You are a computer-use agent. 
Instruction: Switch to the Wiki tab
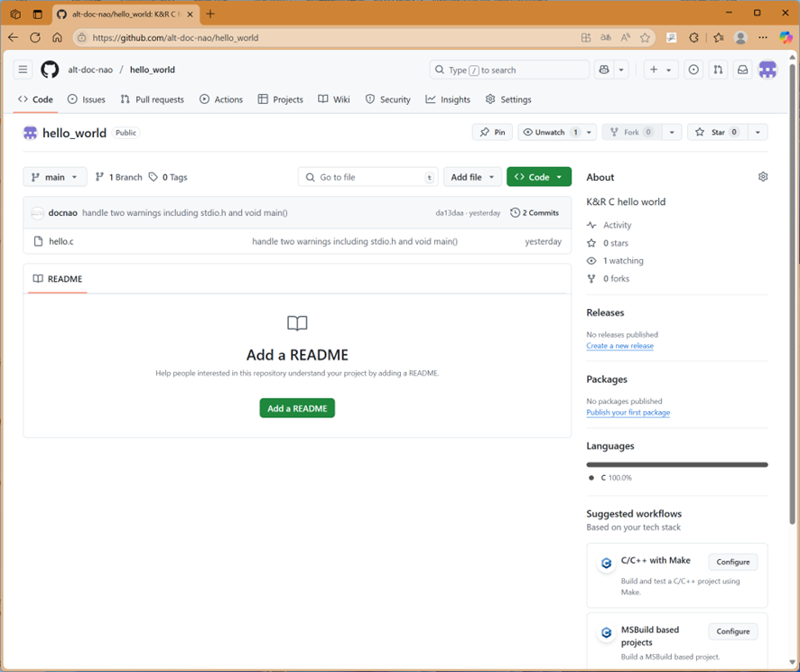(x=334, y=99)
